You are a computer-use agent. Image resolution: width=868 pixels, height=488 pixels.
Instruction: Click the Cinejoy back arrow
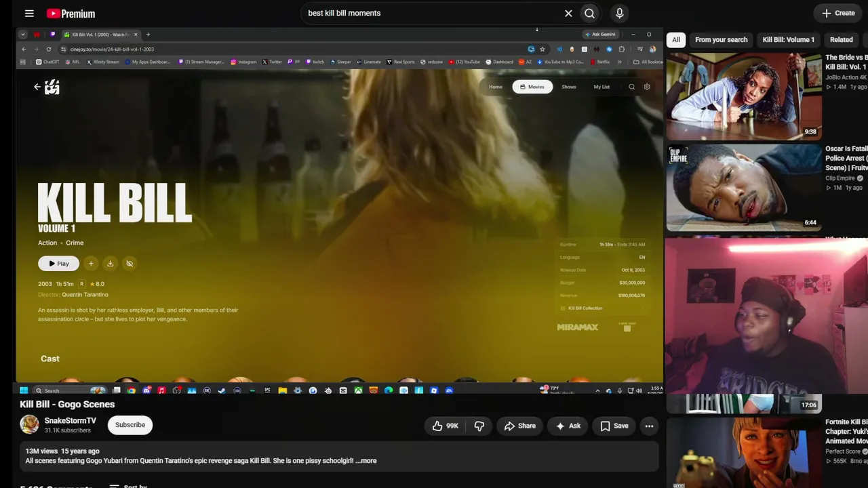[x=37, y=87]
